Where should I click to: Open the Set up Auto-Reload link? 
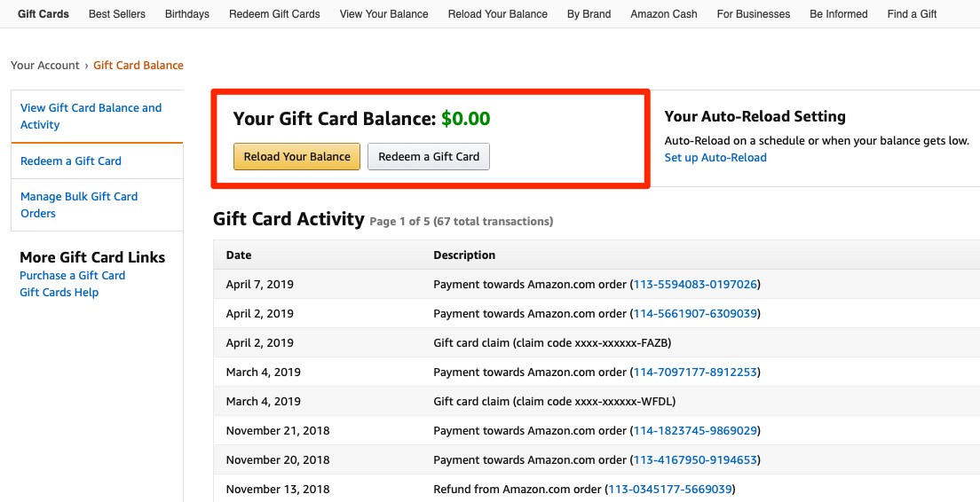pyautogui.click(x=715, y=157)
